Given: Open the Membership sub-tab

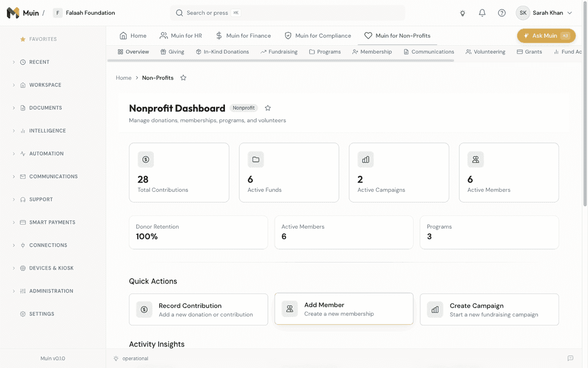Looking at the screenshot, I should [x=372, y=52].
